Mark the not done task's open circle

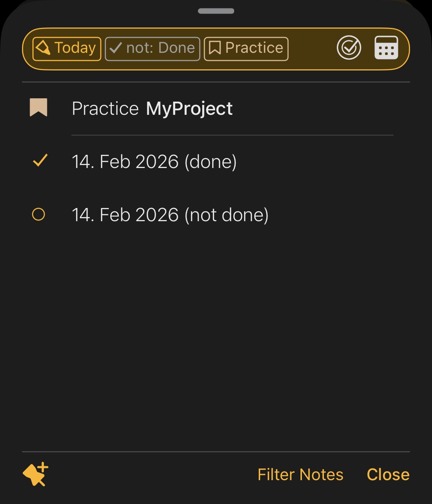[x=38, y=214]
